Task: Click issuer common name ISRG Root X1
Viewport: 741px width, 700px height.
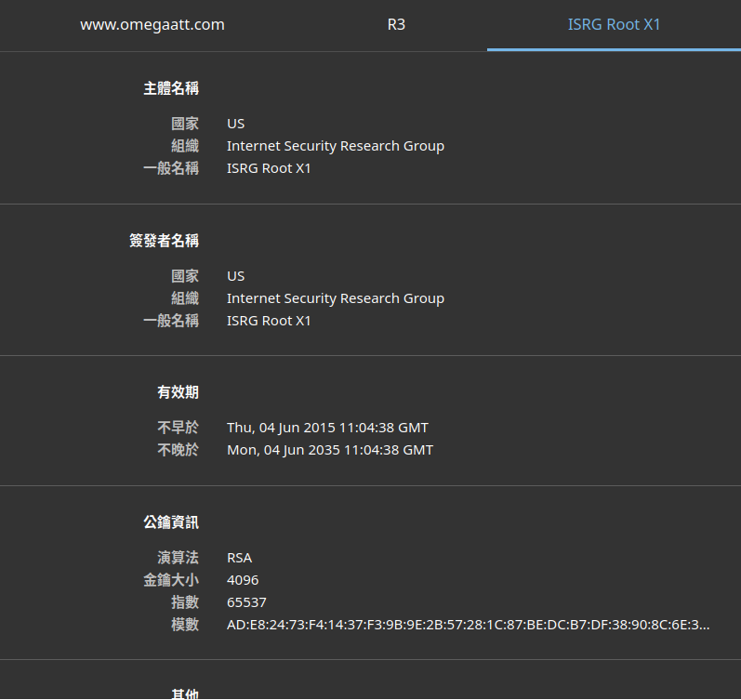Action: 269,321
